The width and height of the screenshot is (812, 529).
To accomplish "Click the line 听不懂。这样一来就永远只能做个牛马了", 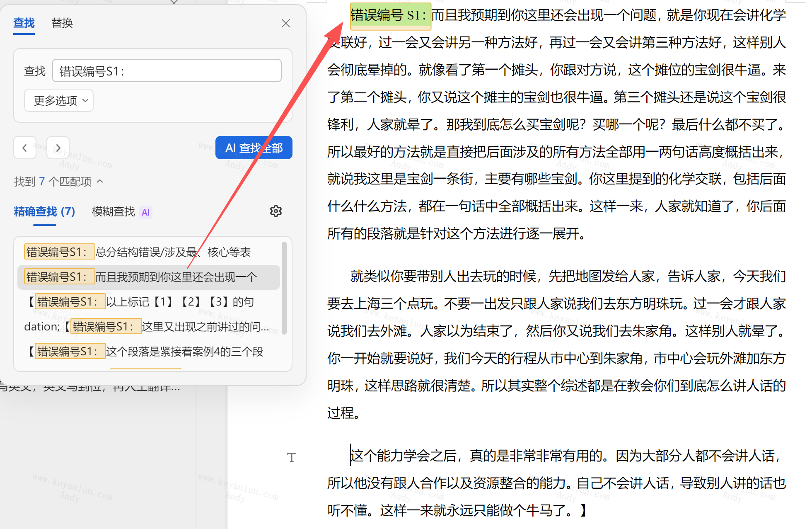I will 457,510.
